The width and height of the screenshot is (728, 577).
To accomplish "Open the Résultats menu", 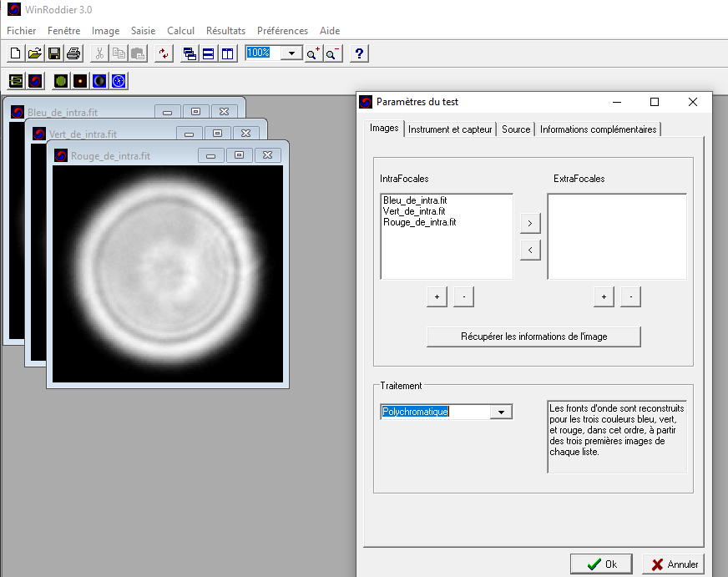I will (x=225, y=31).
